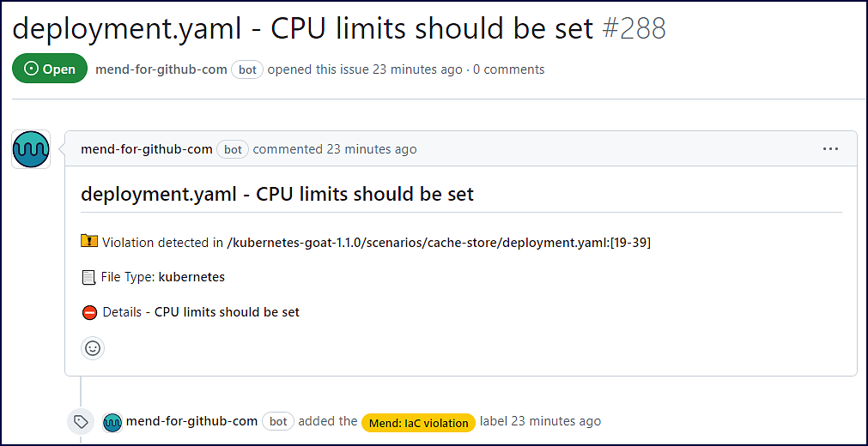Click the yellow warning violation icon
This screenshot has height=446, width=868.
click(x=89, y=242)
